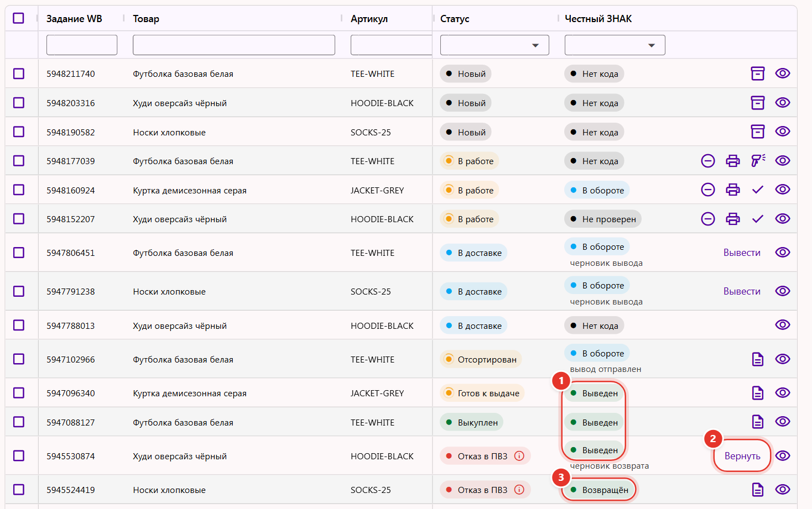Open document icon for task 5945524419

point(758,490)
